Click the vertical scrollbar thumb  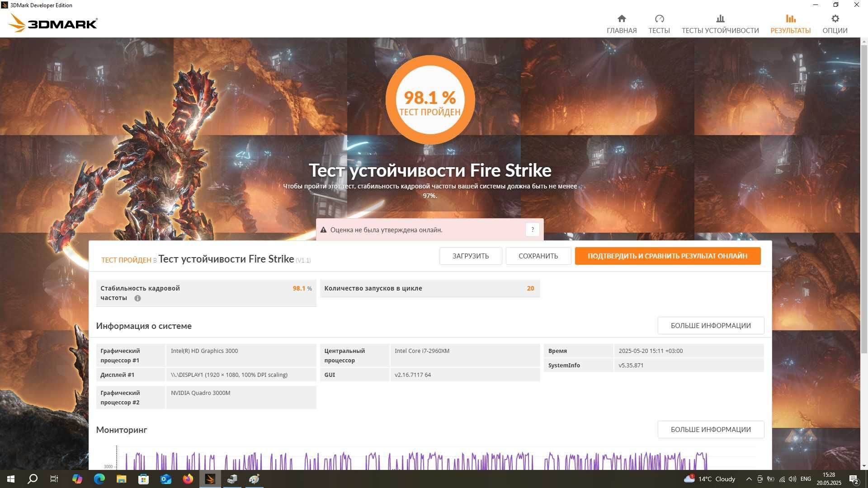(864, 199)
